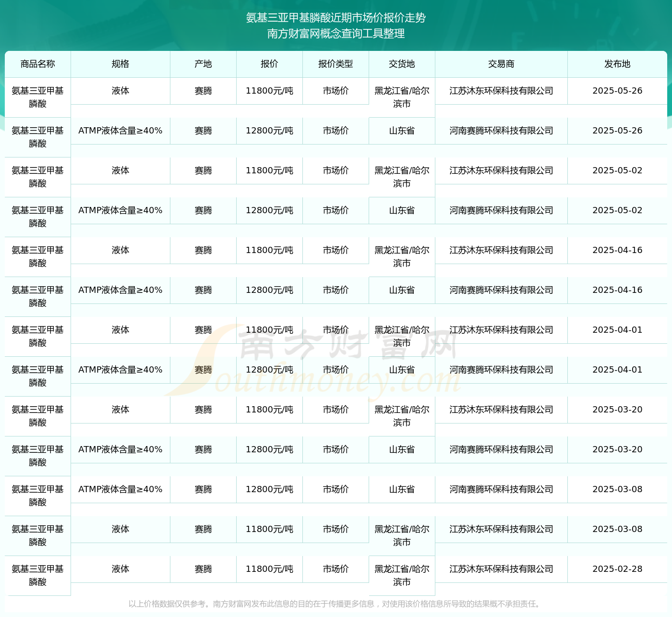This screenshot has width=672, height=617.
Task: Click 河南赛腾环保科技有限公司 in the 2025-04-01 row
Action: point(501,370)
